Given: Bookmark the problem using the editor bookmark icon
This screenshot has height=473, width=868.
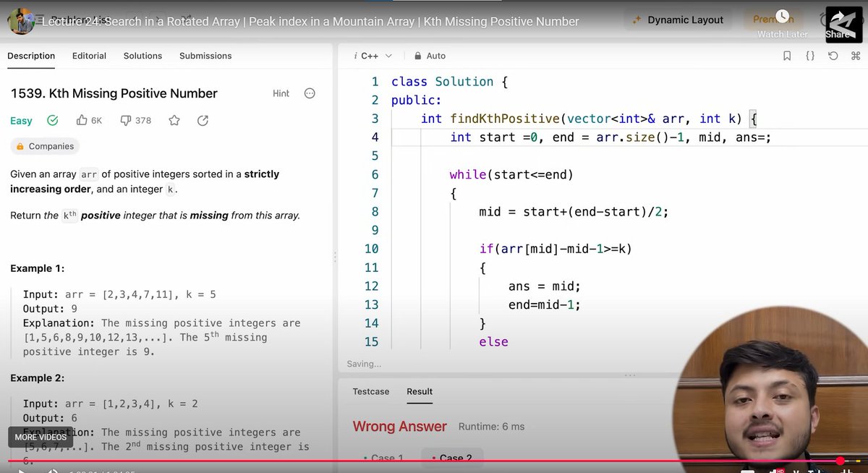Looking at the screenshot, I should 787,56.
